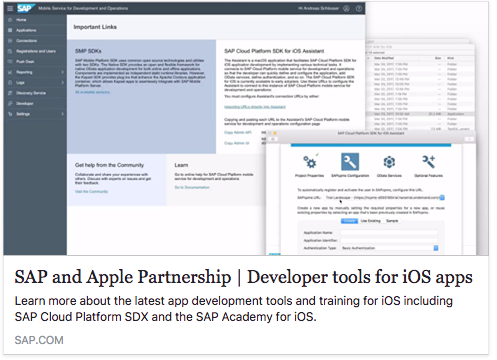The width and height of the screenshot is (497, 360).
Task: Switch to the Create segment tab
Action: 349,221
